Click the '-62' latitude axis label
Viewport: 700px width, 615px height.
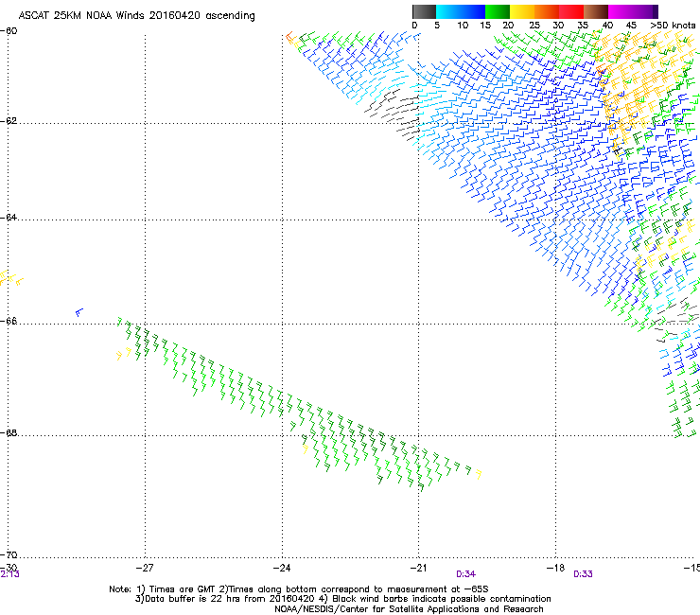[9, 121]
